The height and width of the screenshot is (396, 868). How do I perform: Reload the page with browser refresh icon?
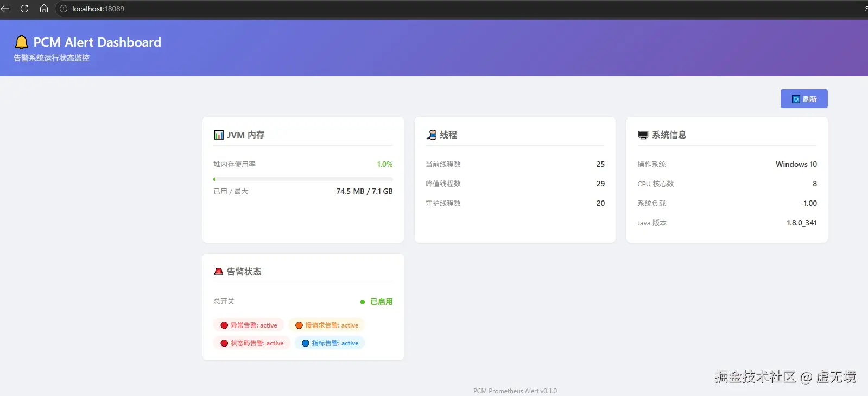24,9
